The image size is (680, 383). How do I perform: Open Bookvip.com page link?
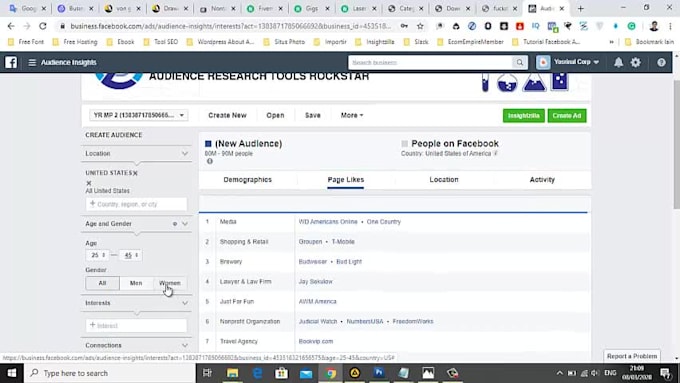[x=316, y=342]
